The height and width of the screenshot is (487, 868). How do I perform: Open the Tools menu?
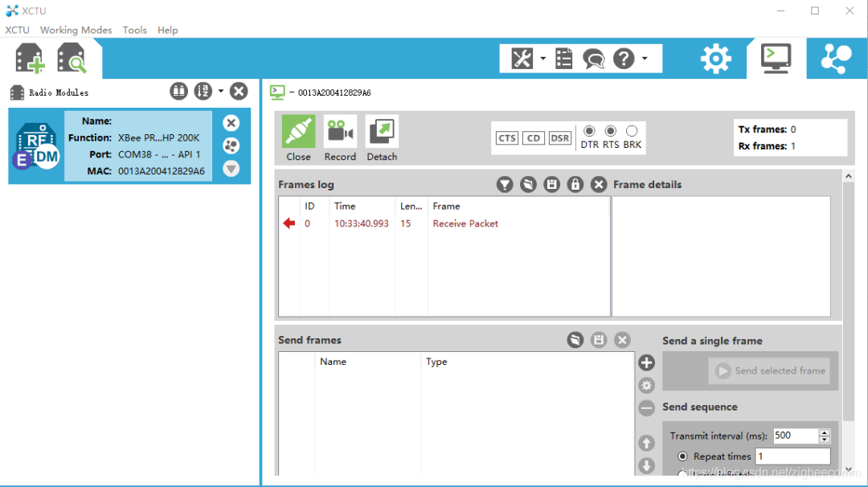[x=134, y=30]
